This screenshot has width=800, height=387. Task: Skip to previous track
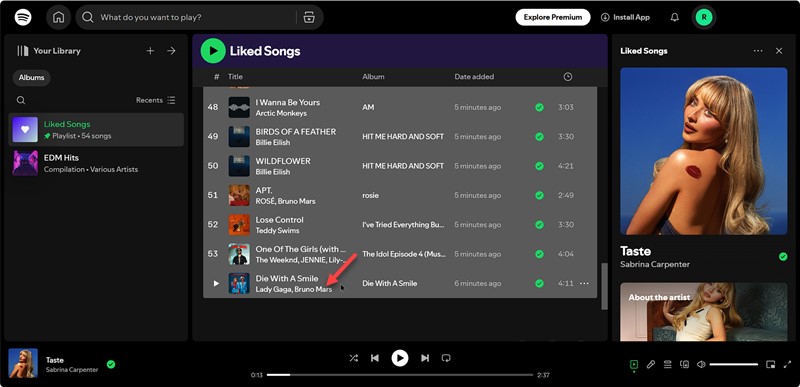coord(375,358)
